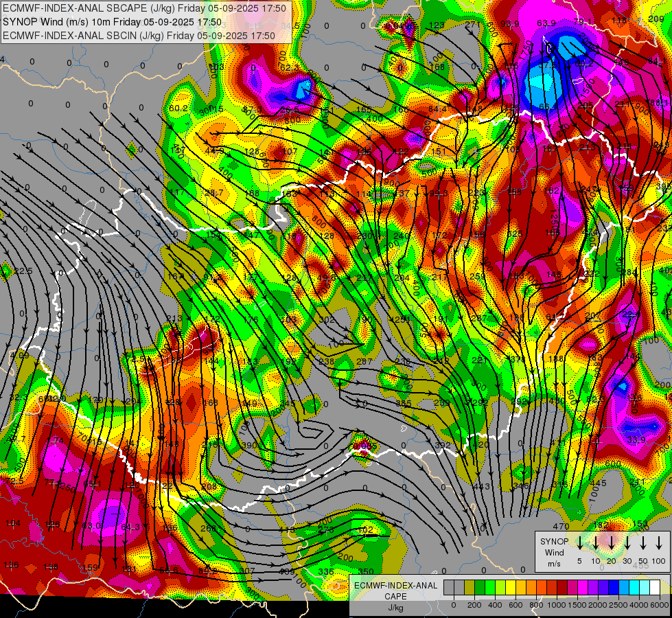Select the dark green swatch in CAPE scale

(480, 587)
